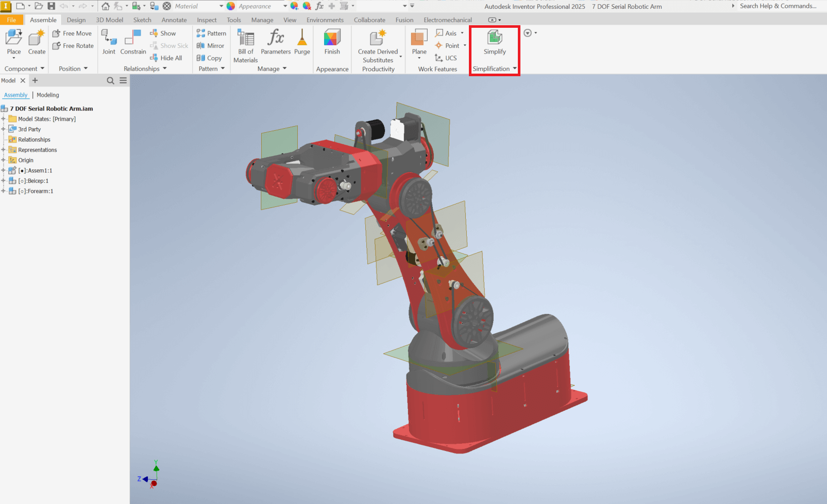
Task: Open the model browser hamburger menu
Action: pos(123,81)
